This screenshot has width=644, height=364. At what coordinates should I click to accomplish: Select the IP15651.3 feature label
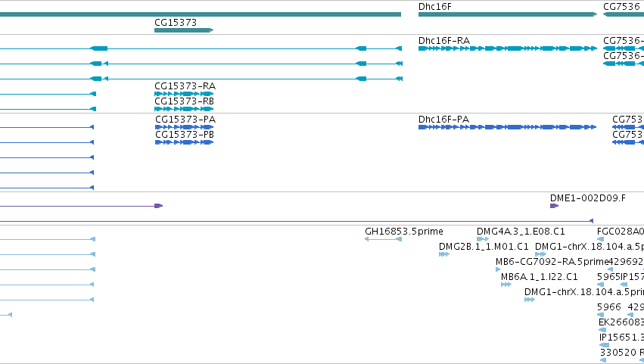pos(621,338)
